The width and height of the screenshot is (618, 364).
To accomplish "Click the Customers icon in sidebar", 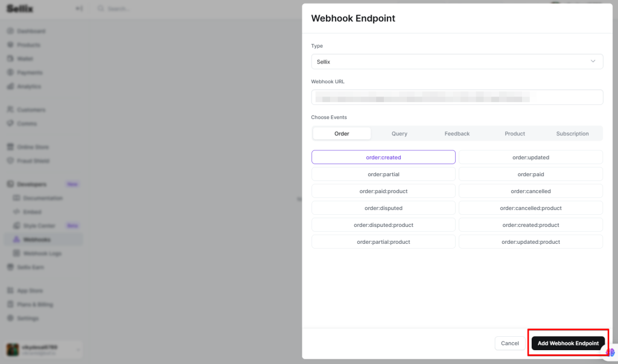I will coord(10,110).
